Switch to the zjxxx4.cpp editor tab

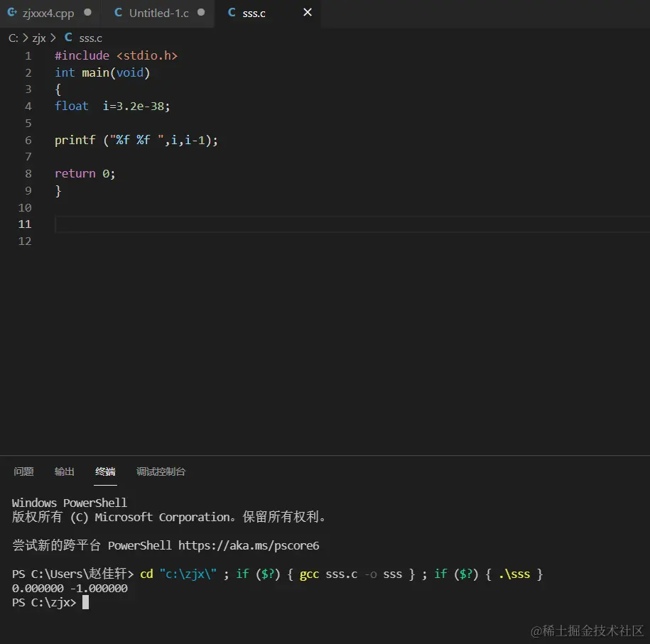[47, 12]
